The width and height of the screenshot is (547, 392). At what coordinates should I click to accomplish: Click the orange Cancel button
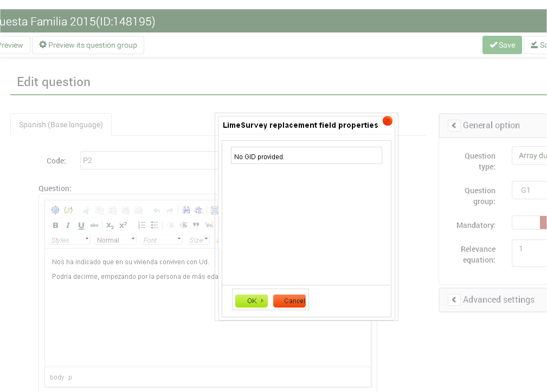click(x=289, y=301)
